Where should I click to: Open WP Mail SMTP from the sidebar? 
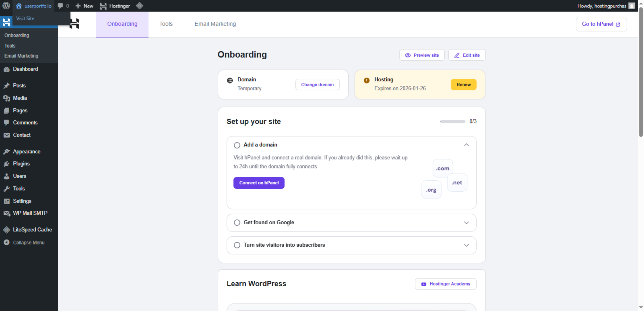coord(30,213)
